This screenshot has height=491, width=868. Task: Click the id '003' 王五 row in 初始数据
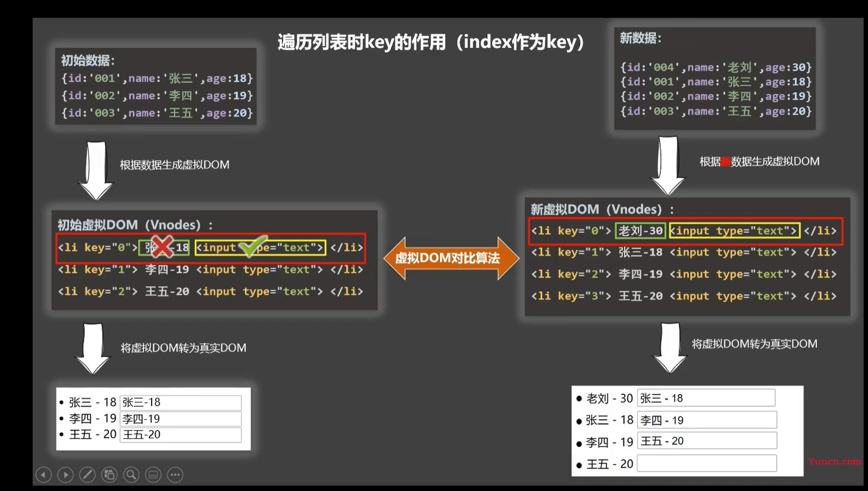coord(157,113)
